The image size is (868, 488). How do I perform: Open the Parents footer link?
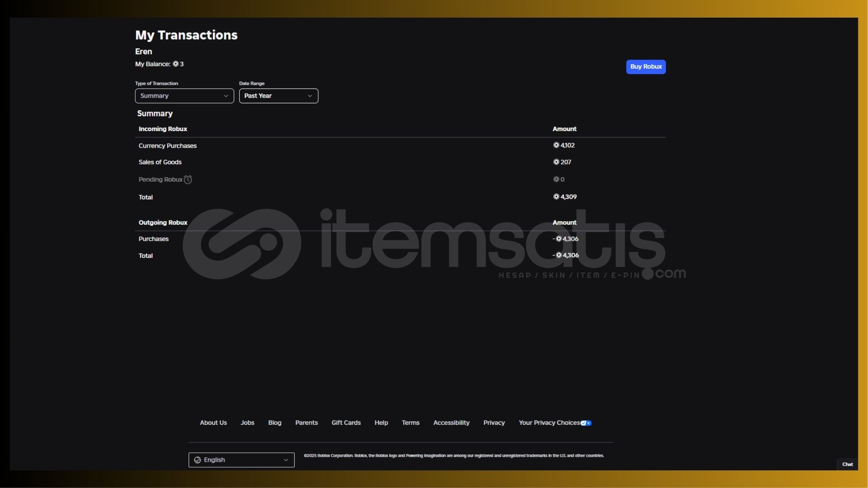click(307, 422)
